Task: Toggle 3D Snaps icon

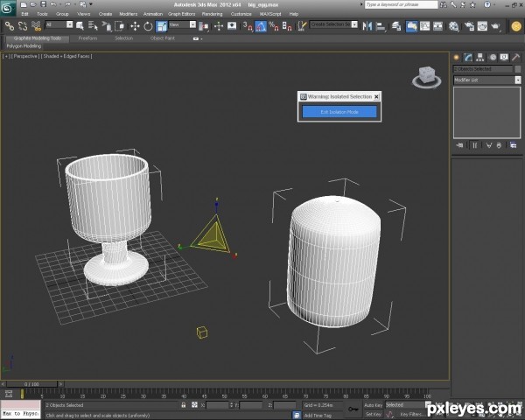Action: 248,25
